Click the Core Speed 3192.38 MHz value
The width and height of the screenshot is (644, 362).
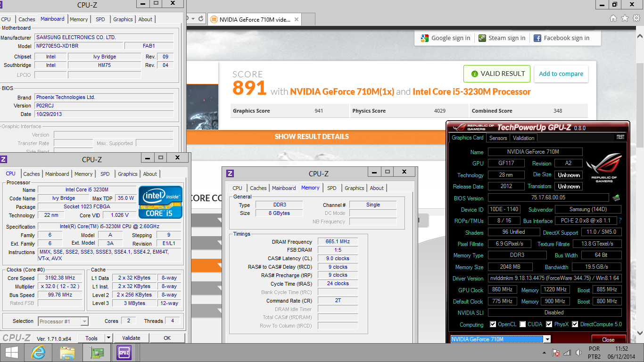[x=61, y=278]
